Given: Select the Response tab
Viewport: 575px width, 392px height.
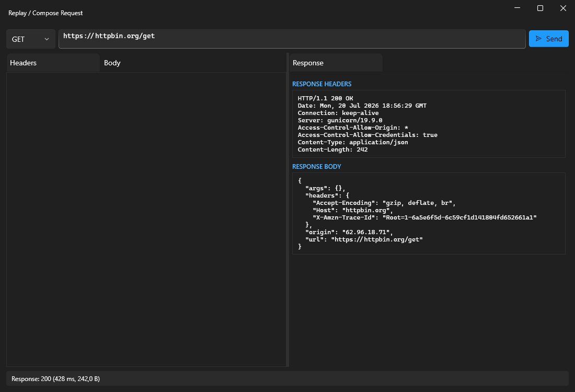Looking at the screenshot, I should click(x=336, y=63).
